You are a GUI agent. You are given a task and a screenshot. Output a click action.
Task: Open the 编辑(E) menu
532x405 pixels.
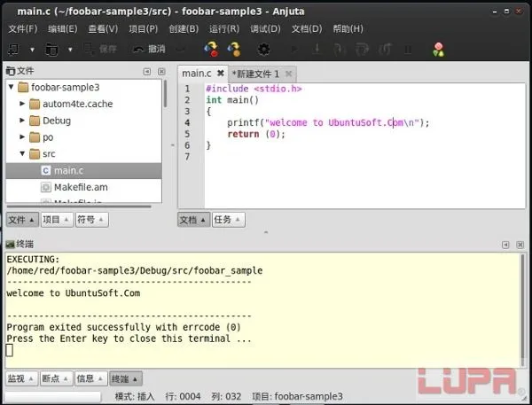pos(63,29)
